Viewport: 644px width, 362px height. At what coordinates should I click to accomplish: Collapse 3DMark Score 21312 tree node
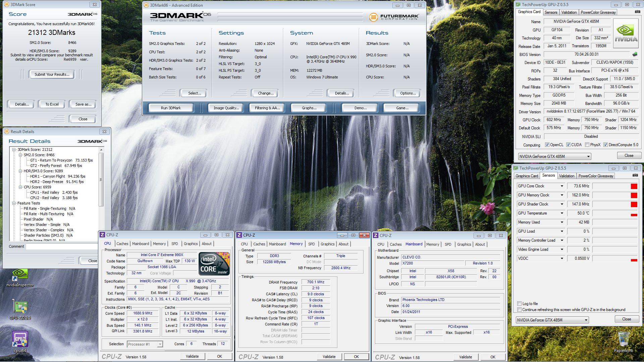coord(14,150)
